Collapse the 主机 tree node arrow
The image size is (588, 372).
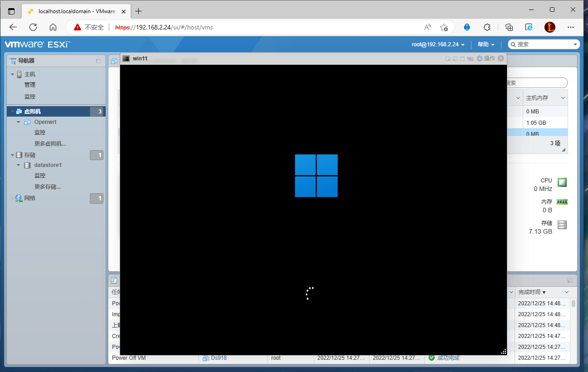pos(13,74)
